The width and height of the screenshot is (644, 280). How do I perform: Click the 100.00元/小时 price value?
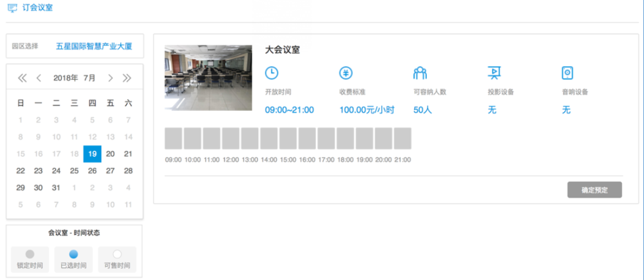[x=367, y=110]
